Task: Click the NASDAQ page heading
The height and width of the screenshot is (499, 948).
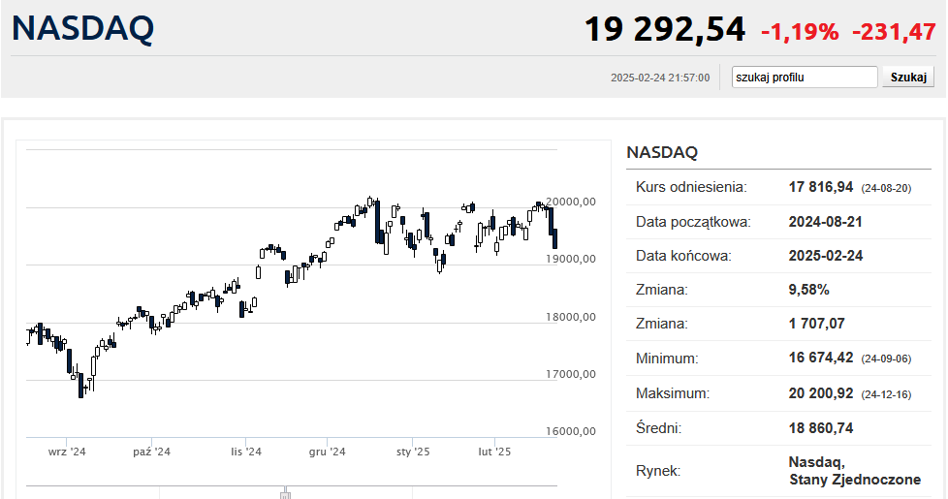Action: [x=83, y=28]
